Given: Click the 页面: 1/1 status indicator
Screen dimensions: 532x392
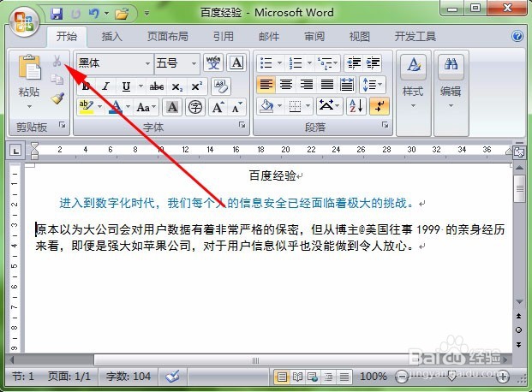Looking at the screenshot, I should point(69,376).
